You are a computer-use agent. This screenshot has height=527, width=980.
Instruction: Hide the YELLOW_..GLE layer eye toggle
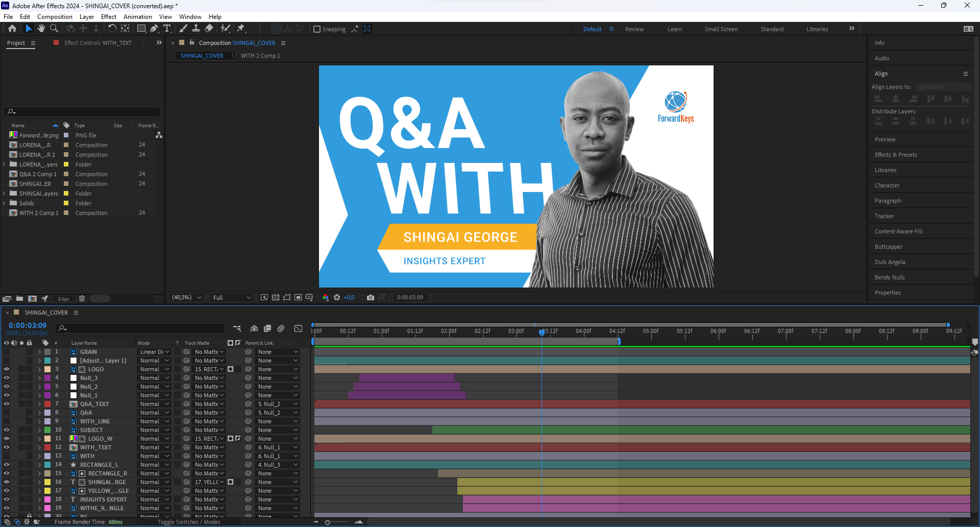(x=7, y=491)
